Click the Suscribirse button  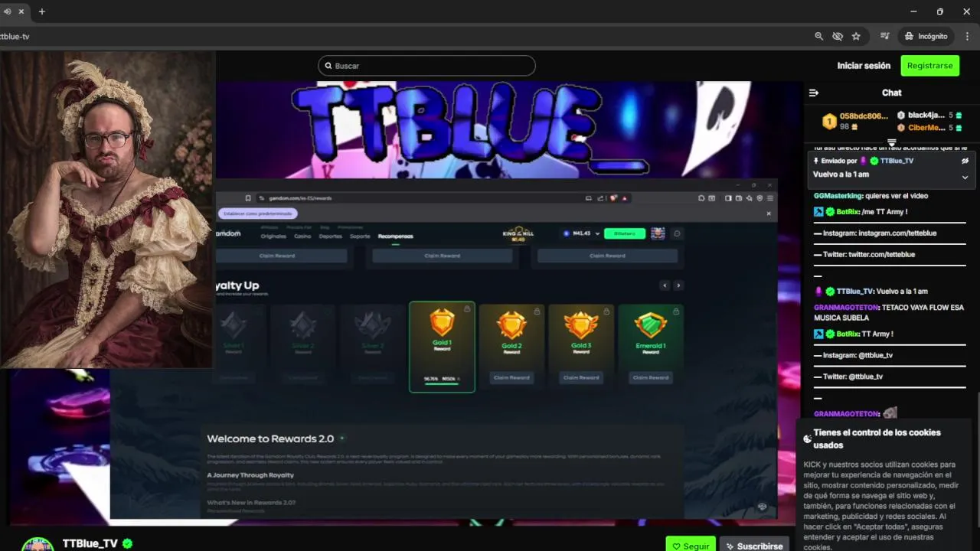point(754,545)
